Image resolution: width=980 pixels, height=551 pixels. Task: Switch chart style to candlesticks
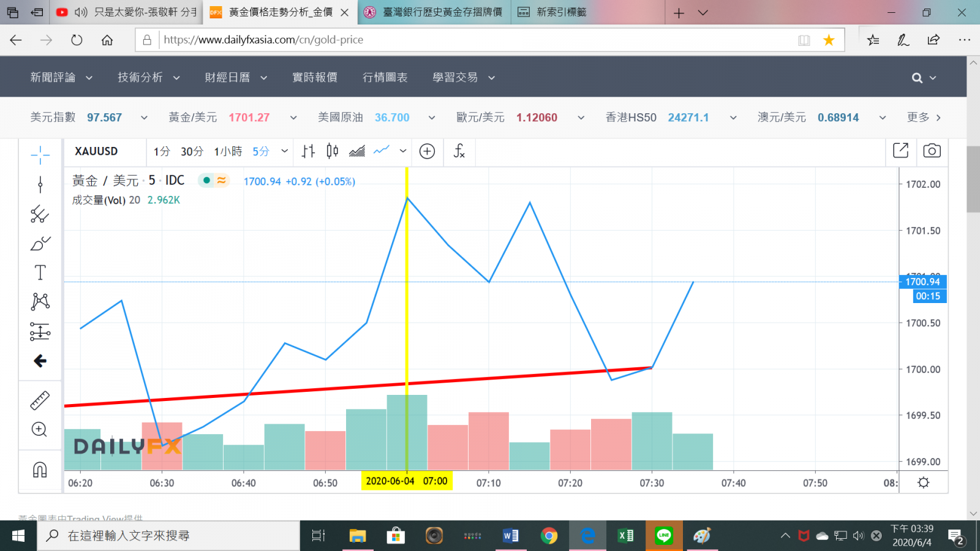(x=333, y=151)
